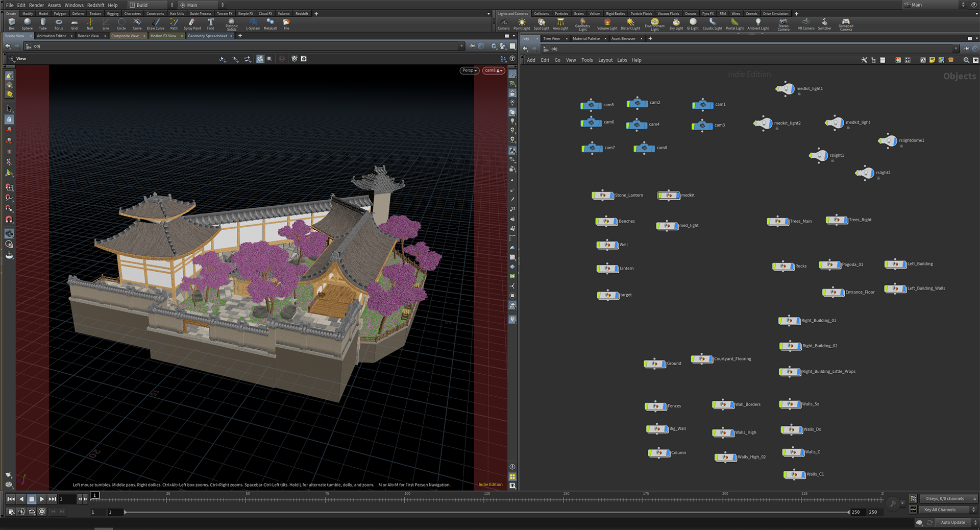Select the Distant Light shelf tool
This screenshot has height=530, width=980.
[x=630, y=24]
